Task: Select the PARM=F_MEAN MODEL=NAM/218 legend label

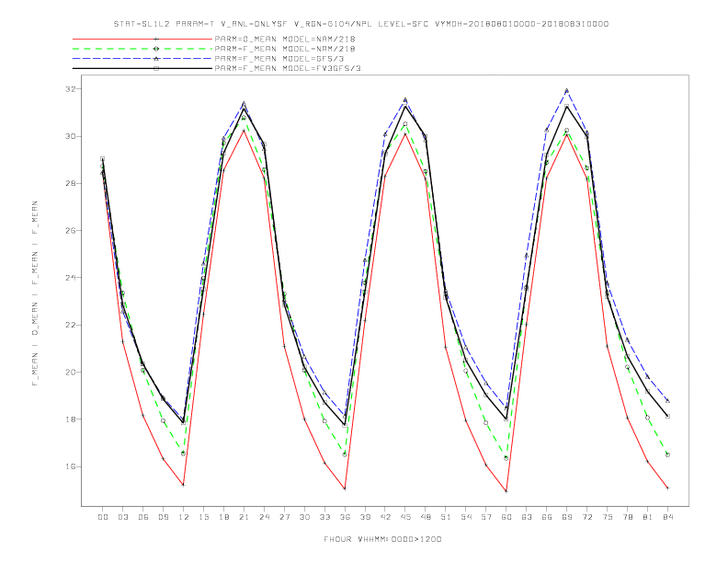Action: coord(285,49)
